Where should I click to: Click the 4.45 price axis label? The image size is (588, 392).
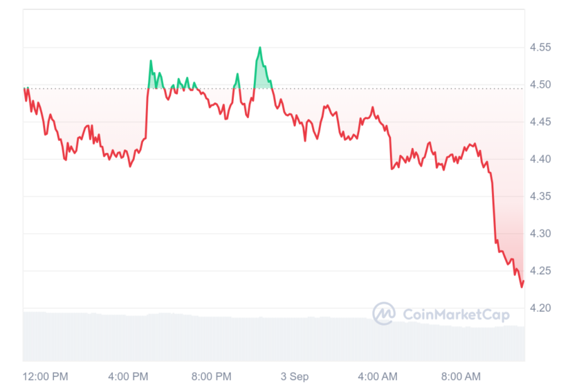[x=540, y=122]
